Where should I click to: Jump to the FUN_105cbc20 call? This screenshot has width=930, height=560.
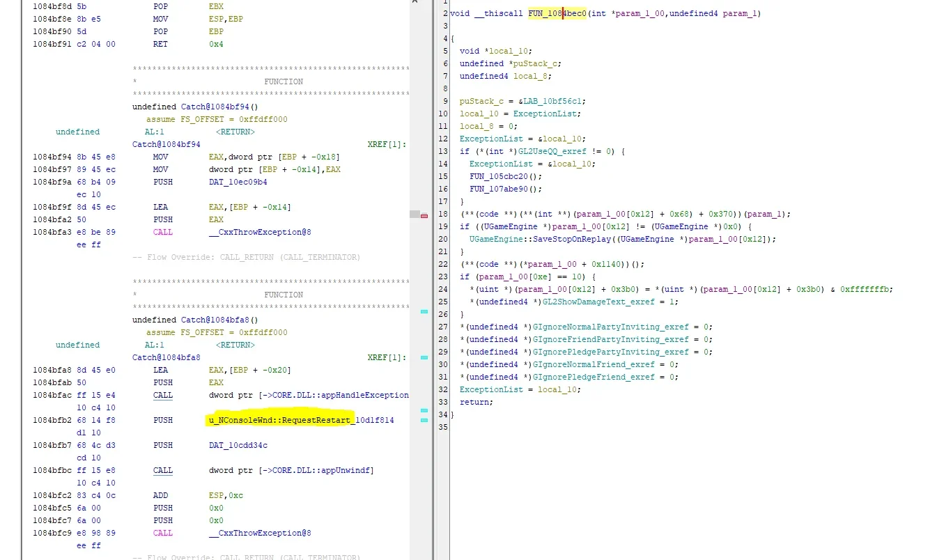tap(500, 176)
